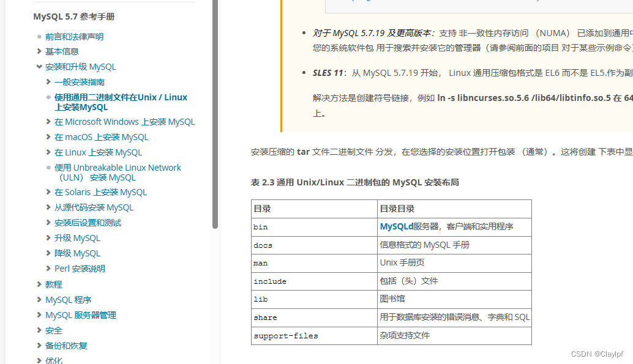Go to 在 Solaris 上安装 MySQL
The image size is (633, 364).
pyautogui.click(x=100, y=193)
